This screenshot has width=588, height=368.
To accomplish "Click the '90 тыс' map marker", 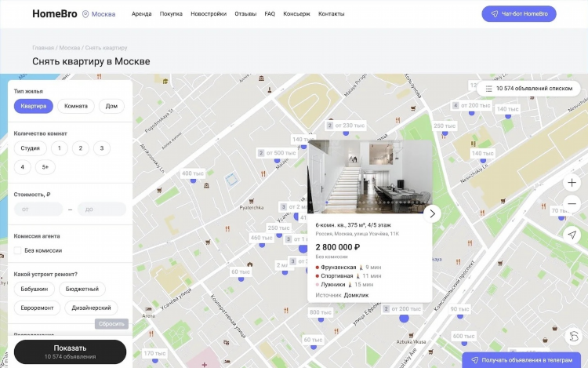I will pos(459,309).
